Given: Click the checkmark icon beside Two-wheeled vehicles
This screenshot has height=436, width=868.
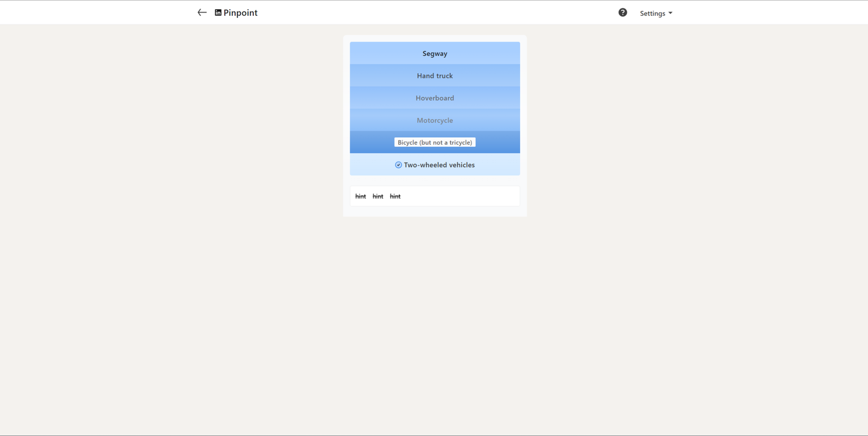Looking at the screenshot, I should [x=398, y=165].
